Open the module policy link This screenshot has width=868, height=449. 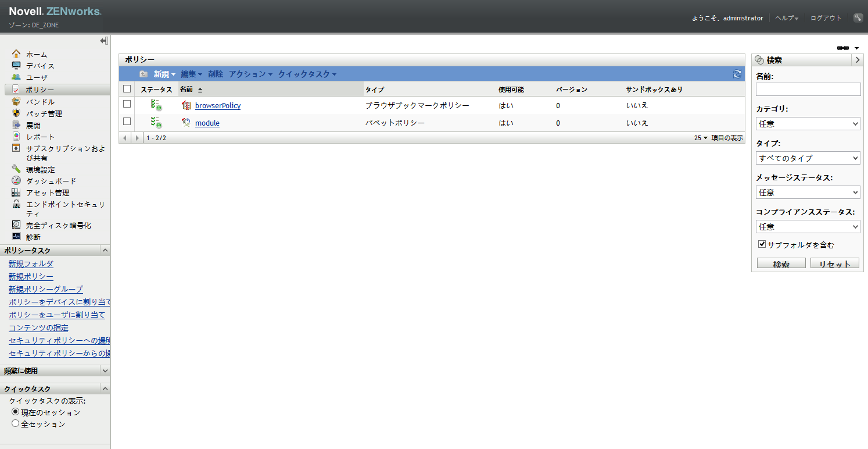[207, 123]
